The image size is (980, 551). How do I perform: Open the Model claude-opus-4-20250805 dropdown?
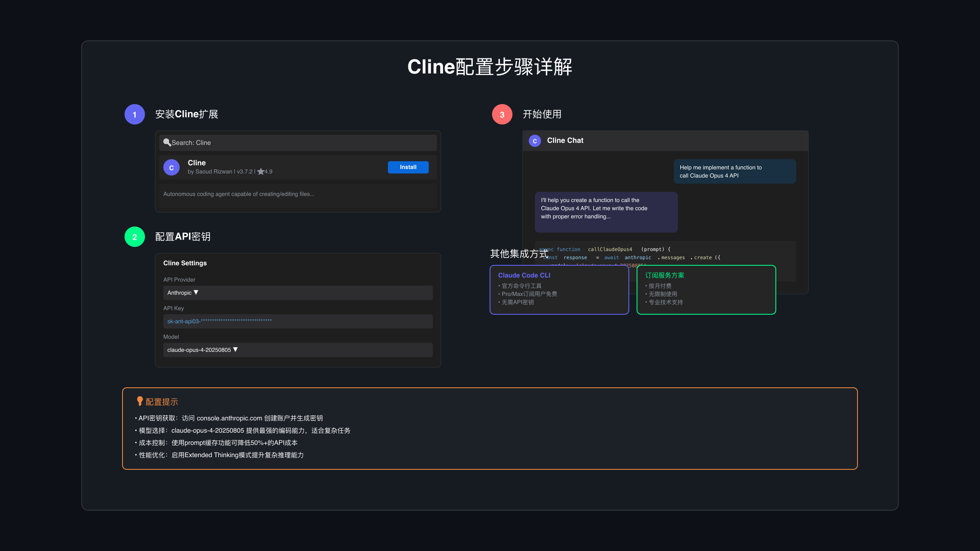(298, 350)
